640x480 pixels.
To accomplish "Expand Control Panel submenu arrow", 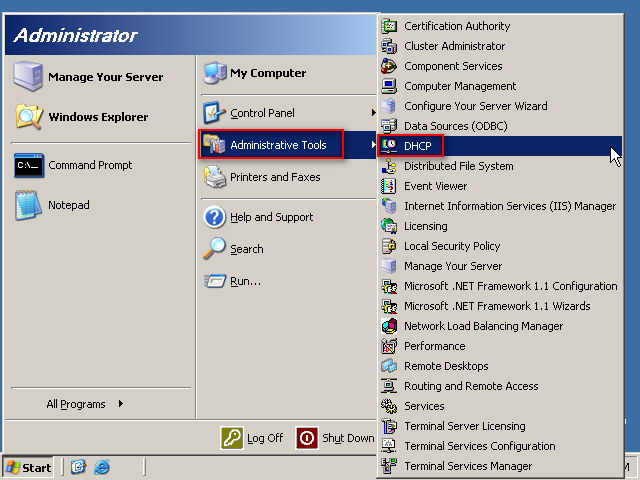I will pyautogui.click(x=373, y=113).
